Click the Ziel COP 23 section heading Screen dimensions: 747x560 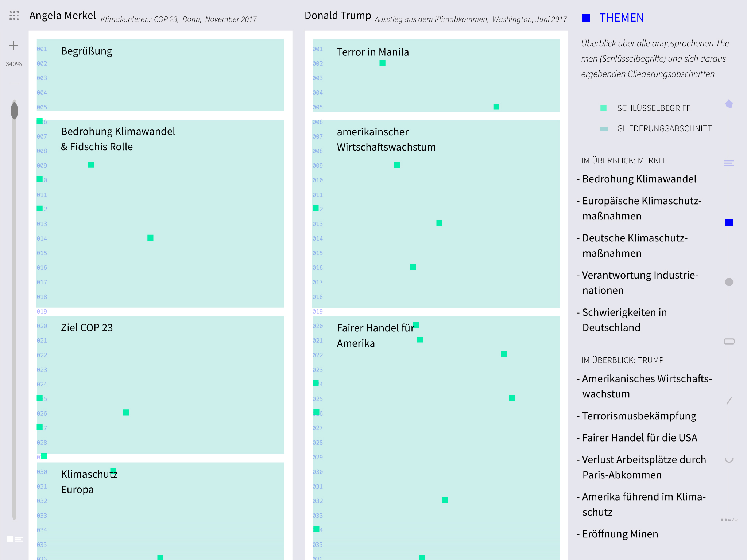click(x=87, y=328)
